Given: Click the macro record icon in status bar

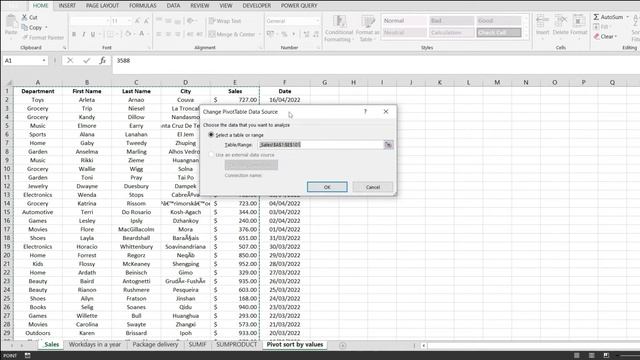Looking at the screenshot, I should pyautogui.click(x=27, y=356).
